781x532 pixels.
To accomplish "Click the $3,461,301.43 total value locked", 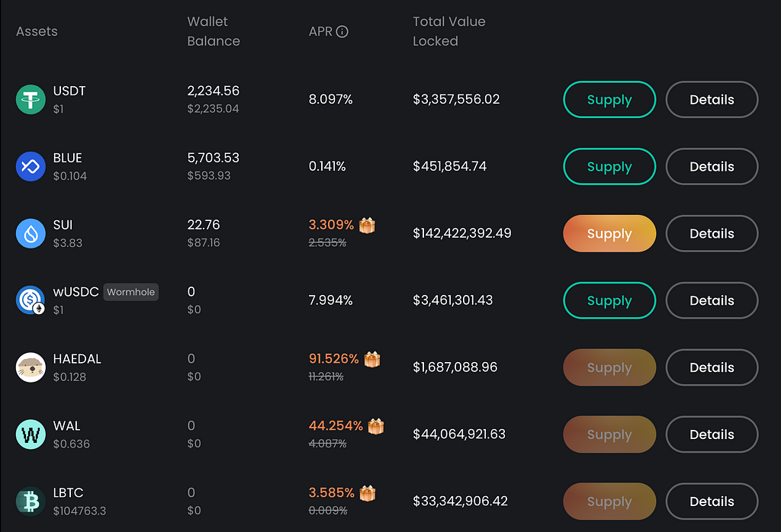I will click(453, 300).
